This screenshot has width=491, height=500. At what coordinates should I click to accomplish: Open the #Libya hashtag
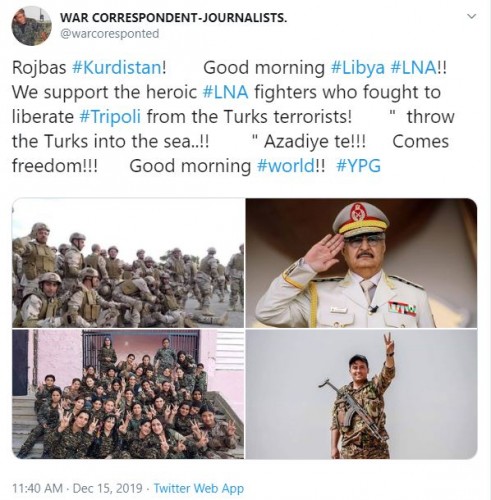[358, 68]
